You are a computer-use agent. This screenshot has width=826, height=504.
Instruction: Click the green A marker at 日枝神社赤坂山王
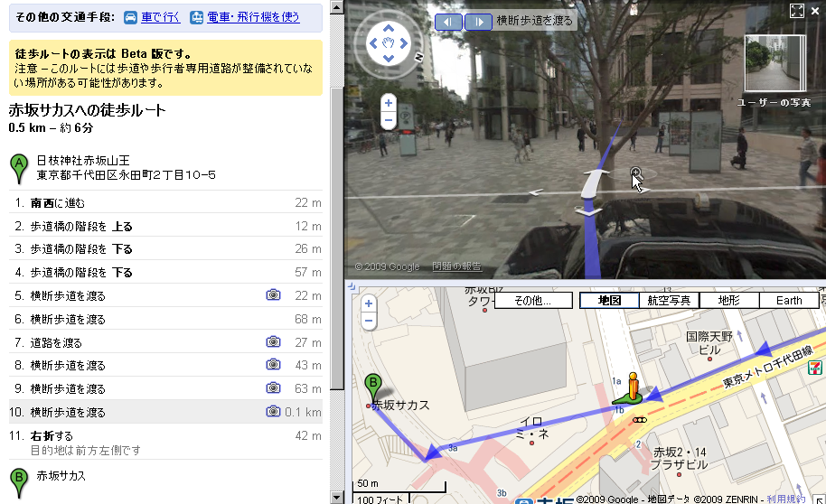point(19,167)
